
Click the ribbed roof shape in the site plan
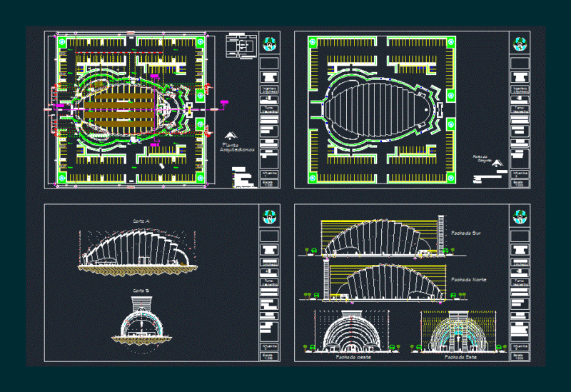[x=379, y=109]
